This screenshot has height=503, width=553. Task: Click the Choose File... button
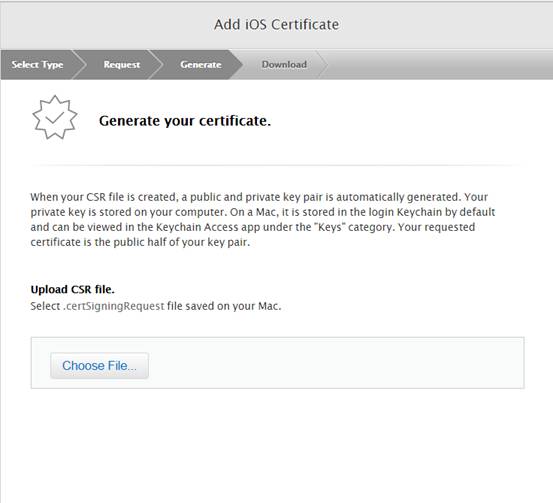(x=99, y=365)
